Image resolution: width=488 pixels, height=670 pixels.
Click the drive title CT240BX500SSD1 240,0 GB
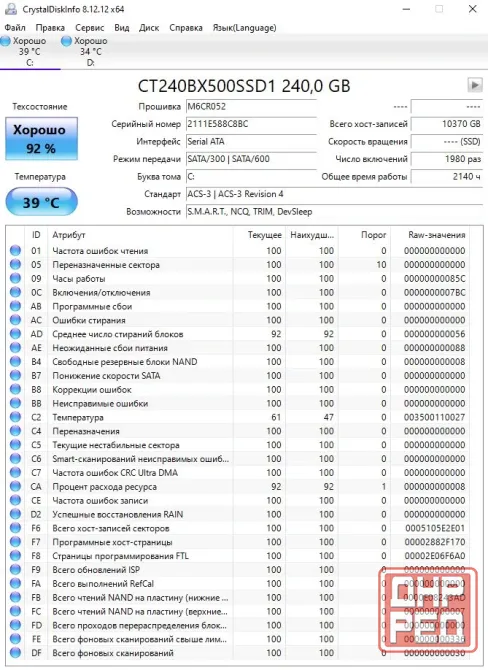244,86
